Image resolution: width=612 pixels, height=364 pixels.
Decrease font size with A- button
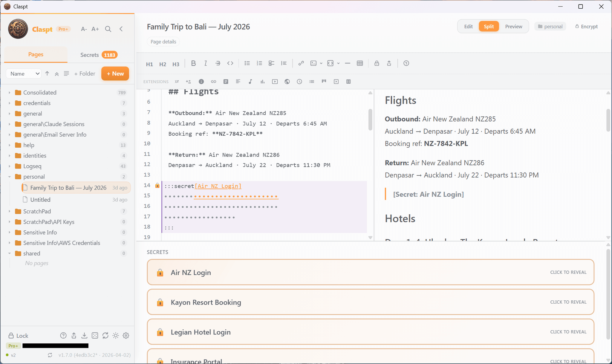pyautogui.click(x=84, y=29)
